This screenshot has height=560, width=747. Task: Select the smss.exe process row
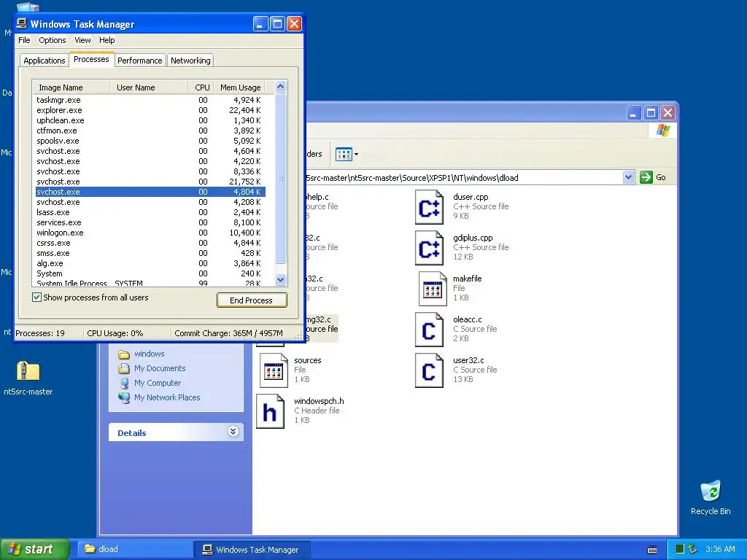pyautogui.click(x=150, y=253)
